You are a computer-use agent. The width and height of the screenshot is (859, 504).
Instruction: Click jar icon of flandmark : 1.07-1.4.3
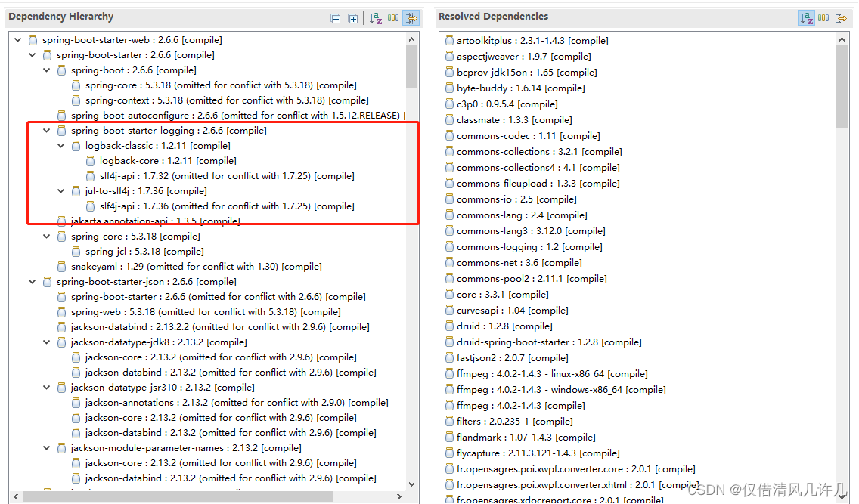tap(450, 438)
